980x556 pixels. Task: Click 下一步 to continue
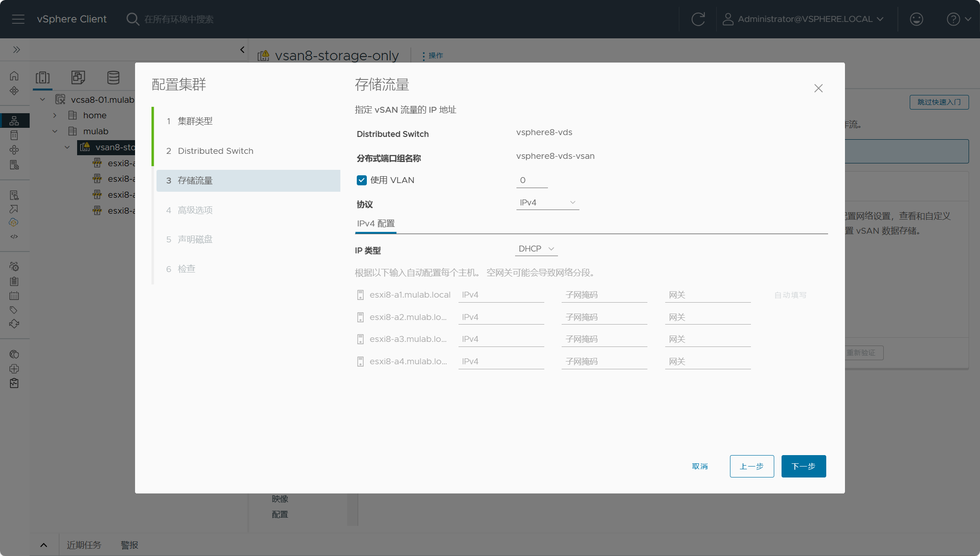(x=803, y=466)
